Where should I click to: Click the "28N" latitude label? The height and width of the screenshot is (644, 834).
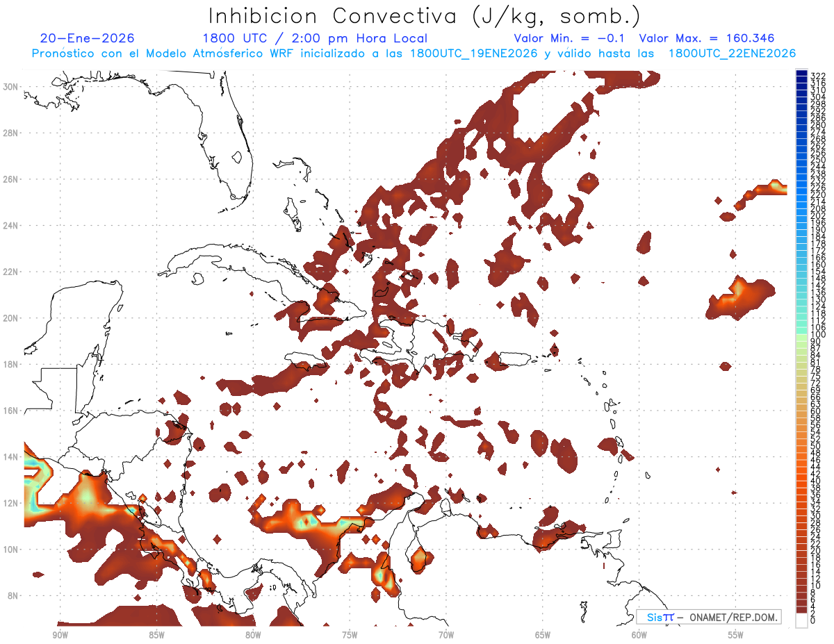pos(12,132)
